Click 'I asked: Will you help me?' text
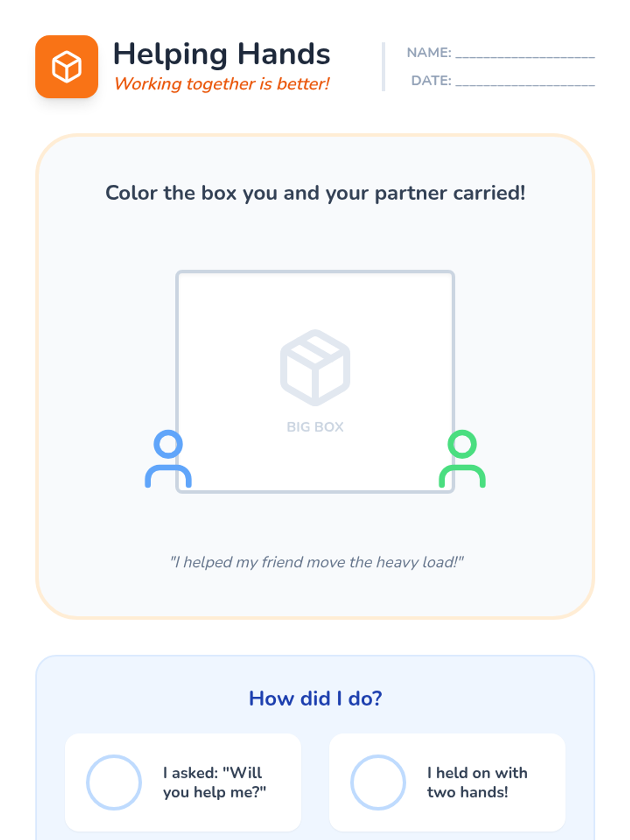 tap(214, 782)
